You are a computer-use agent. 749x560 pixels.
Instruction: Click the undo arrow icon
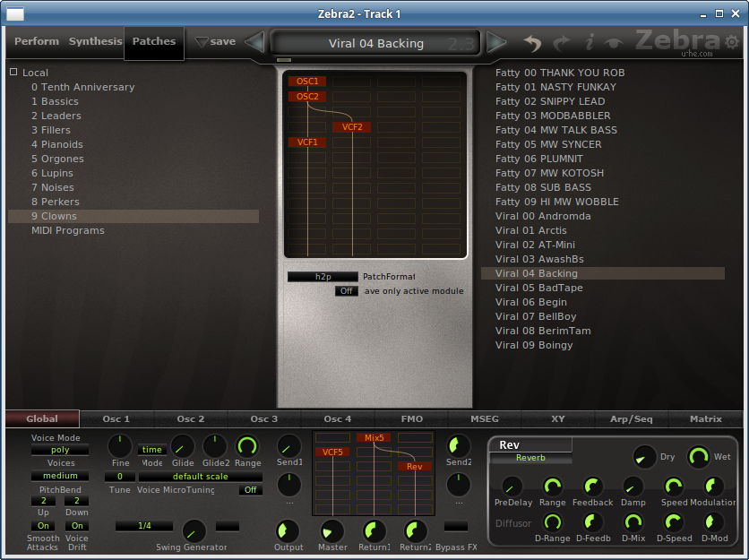coord(532,43)
